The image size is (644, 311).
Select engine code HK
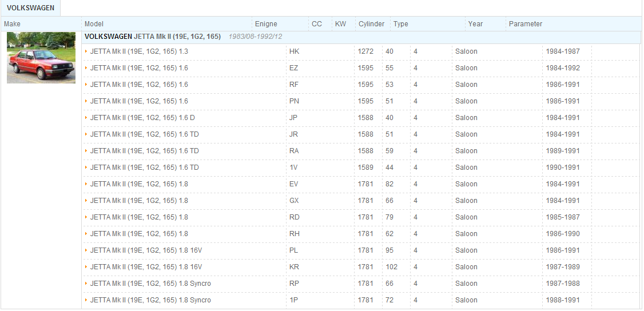294,51
